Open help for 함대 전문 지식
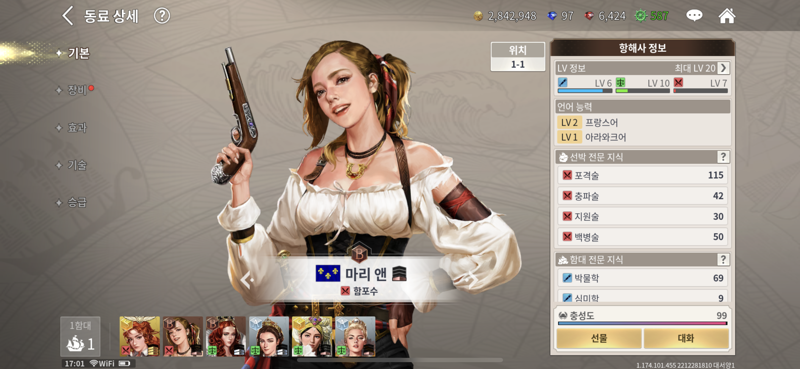 click(x=722, y=260)
